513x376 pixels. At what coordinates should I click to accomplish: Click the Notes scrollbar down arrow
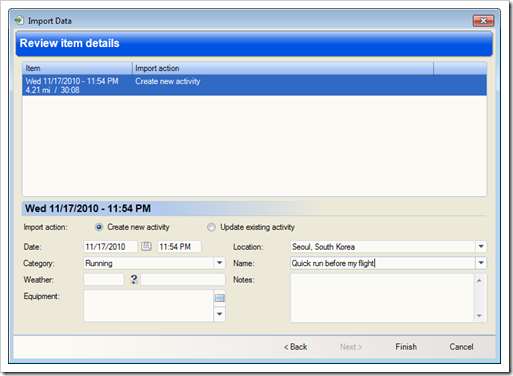tap(479, 316)
